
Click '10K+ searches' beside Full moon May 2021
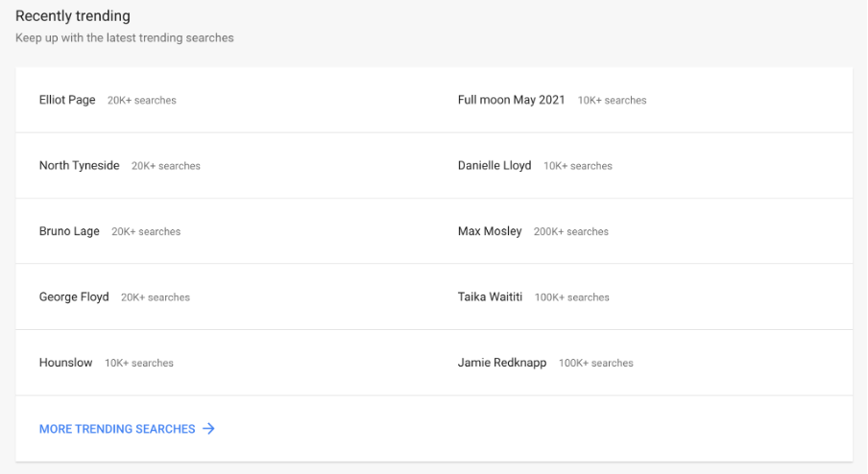[x=612, y=101]
